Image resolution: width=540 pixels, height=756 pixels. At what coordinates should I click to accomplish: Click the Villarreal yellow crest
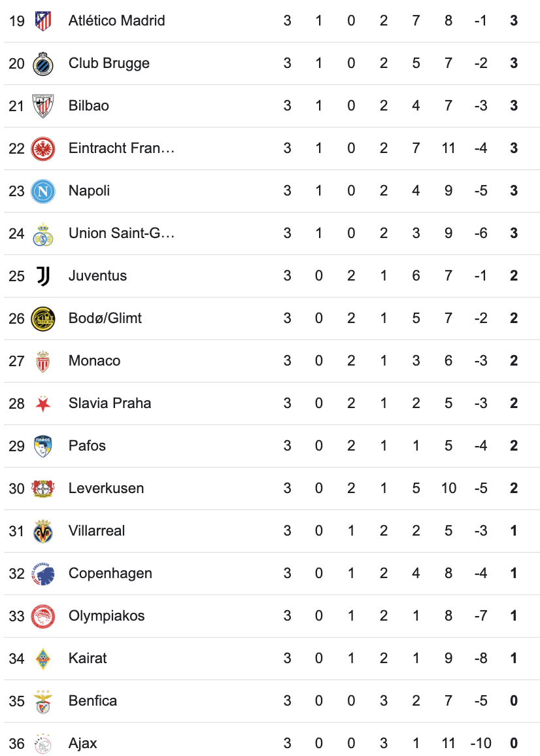tap(42, 531)
